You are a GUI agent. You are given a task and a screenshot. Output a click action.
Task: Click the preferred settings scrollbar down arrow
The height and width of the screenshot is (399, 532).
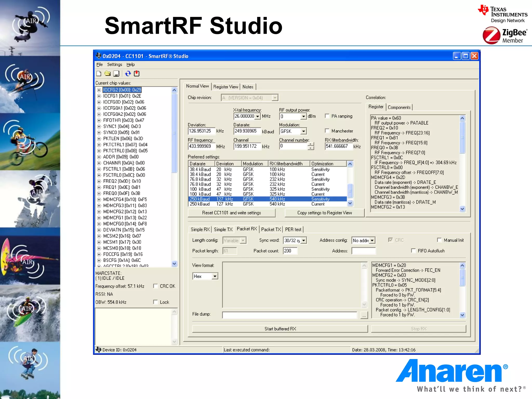tap(350, 203)
